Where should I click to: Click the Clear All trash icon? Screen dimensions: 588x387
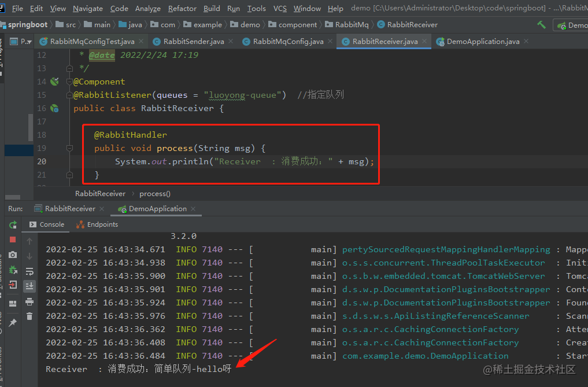coord(29,316)
